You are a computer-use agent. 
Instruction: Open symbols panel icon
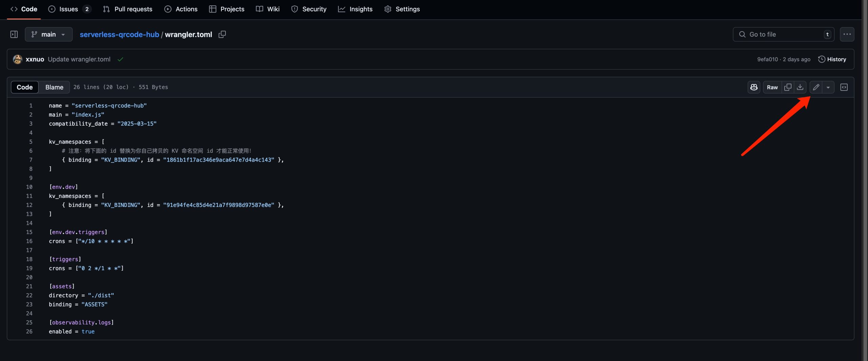(x=844, y=87)
